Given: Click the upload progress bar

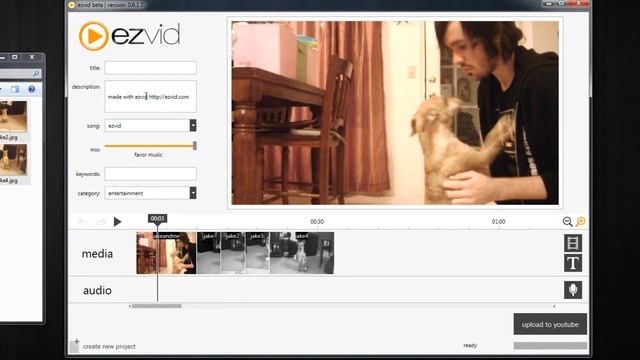Looking at the screenshot, I should pos(550,346).
